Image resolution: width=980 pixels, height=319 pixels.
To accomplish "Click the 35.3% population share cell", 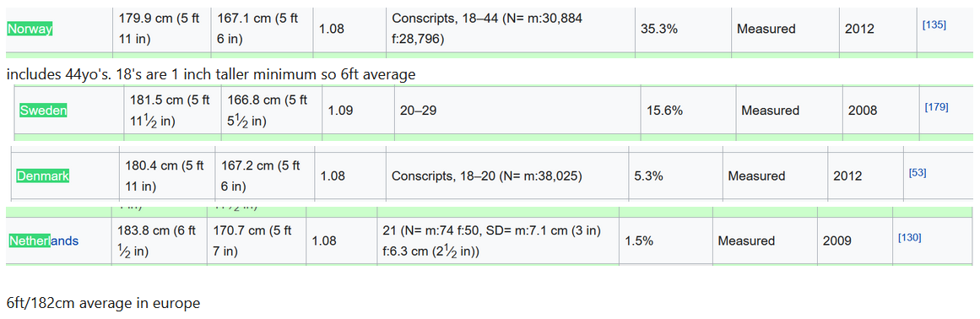I will 683,29.
